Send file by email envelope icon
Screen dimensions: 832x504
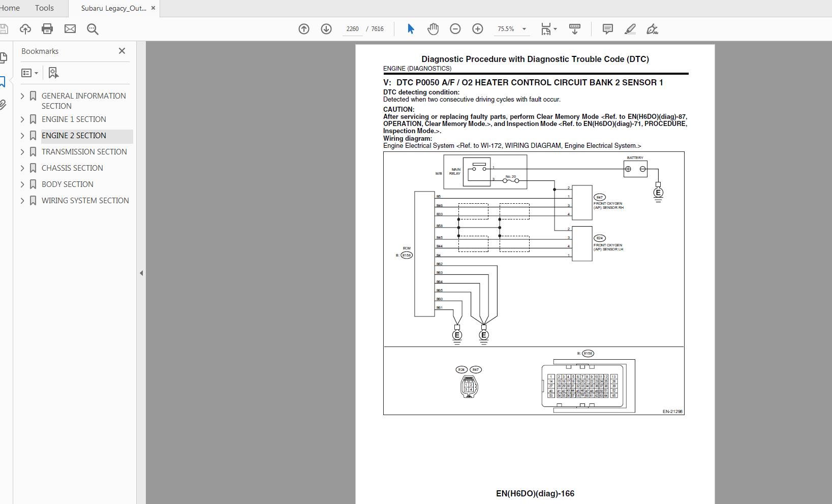(x=70, y=29)
